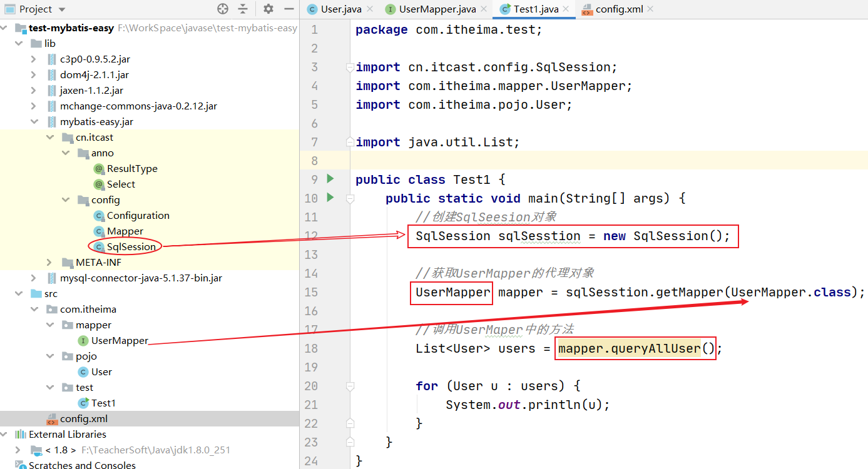868x469 pixels.
Task: Select the test package in tree
Action: coord(84,388)
